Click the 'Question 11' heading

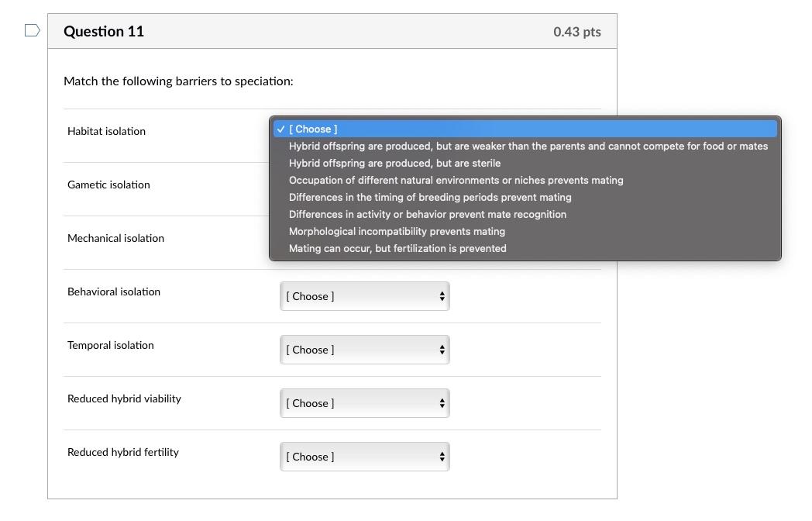[x=104, y=32]
